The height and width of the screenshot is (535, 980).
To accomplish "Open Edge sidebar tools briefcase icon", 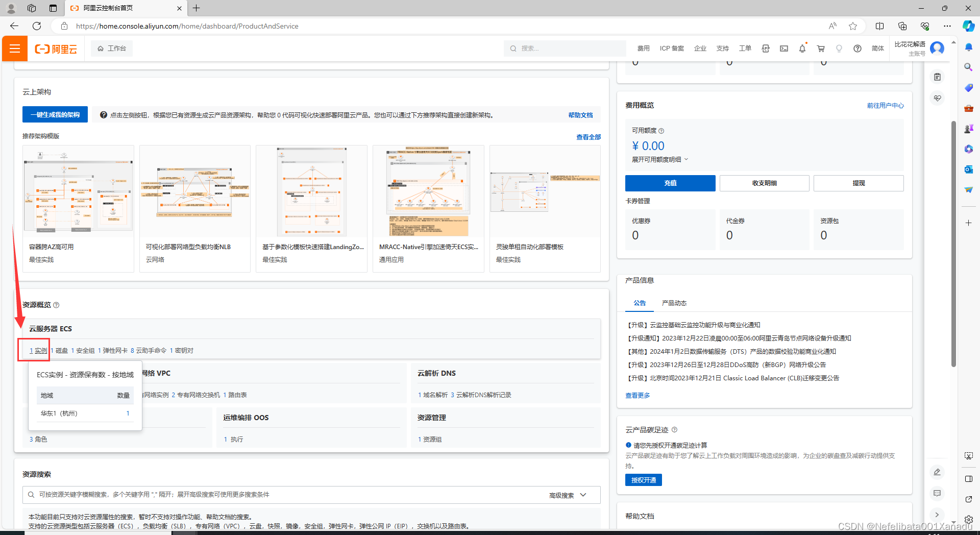I will (x=969, y=108).
